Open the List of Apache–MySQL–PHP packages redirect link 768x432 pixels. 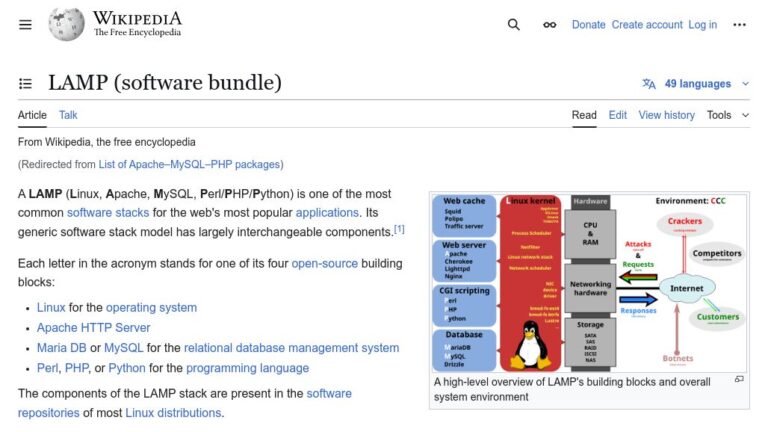[189, 165]
